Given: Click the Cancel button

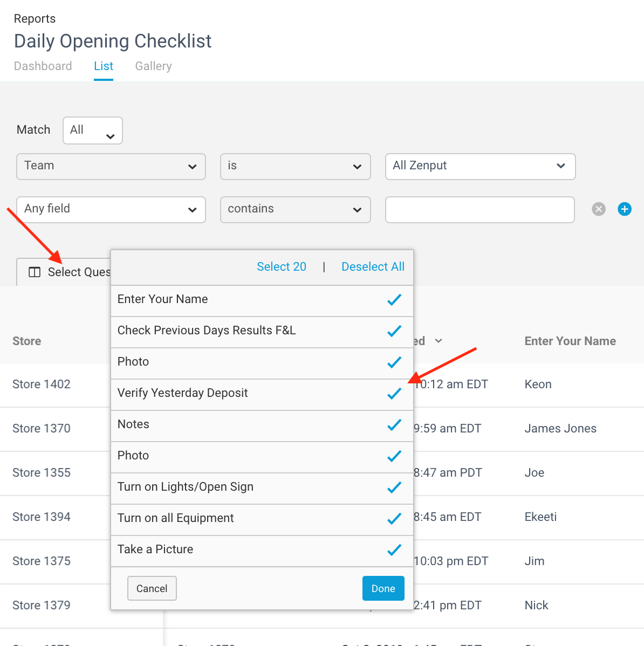Looking at the screenshot, I should tap(152, 588).
